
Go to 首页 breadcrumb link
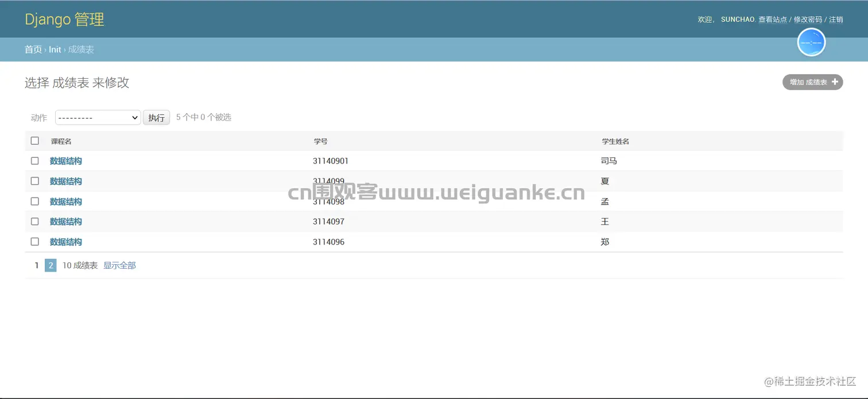[x=33, y=49]
